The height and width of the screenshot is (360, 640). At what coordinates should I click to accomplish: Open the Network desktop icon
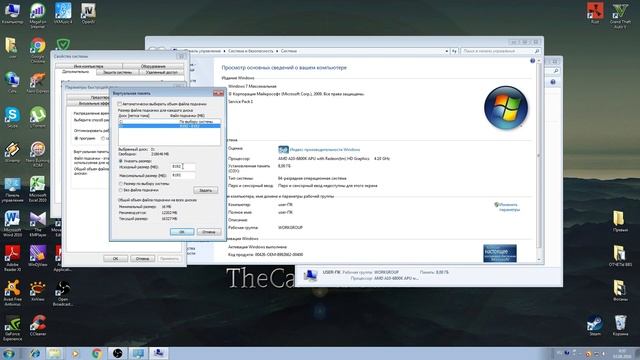[x=12, y=82]
